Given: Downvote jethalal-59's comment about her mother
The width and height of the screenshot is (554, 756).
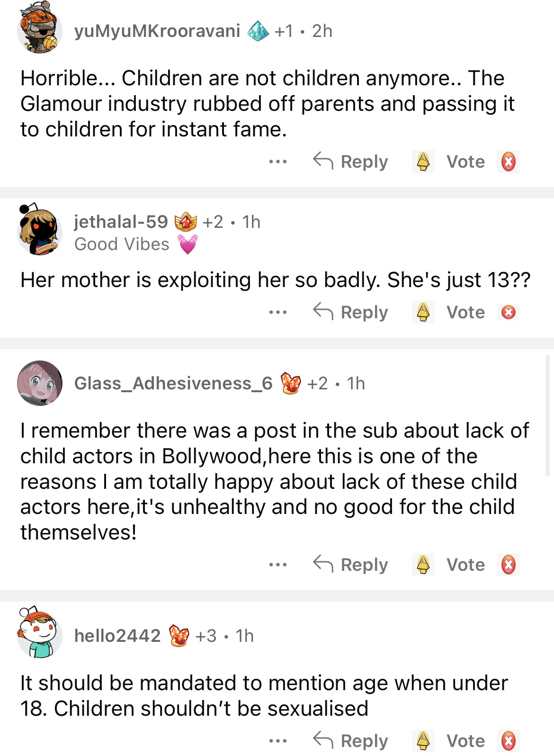Looking at the screenshot, I should tap(509, 312).
